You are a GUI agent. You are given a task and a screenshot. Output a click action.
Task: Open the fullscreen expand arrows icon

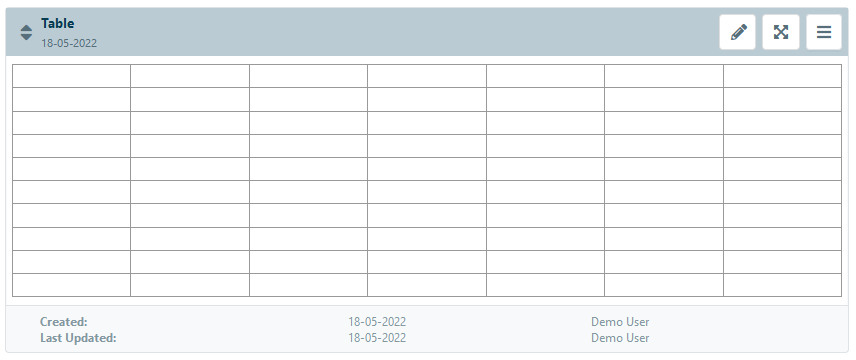point(781,32)
